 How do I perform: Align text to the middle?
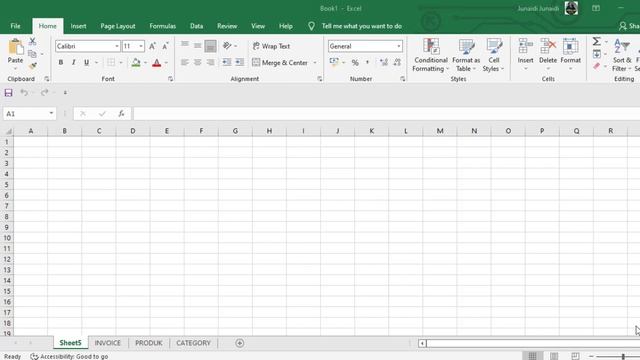click(198, 46)
